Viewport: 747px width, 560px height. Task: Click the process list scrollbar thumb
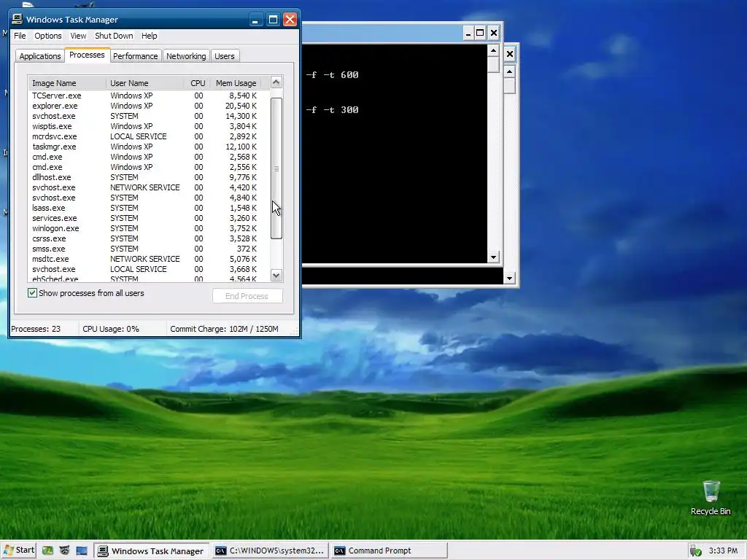pos(276,168)
